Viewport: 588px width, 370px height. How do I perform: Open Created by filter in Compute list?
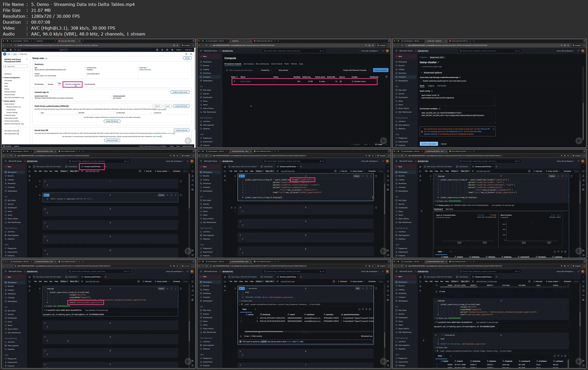tap(266, 70)
